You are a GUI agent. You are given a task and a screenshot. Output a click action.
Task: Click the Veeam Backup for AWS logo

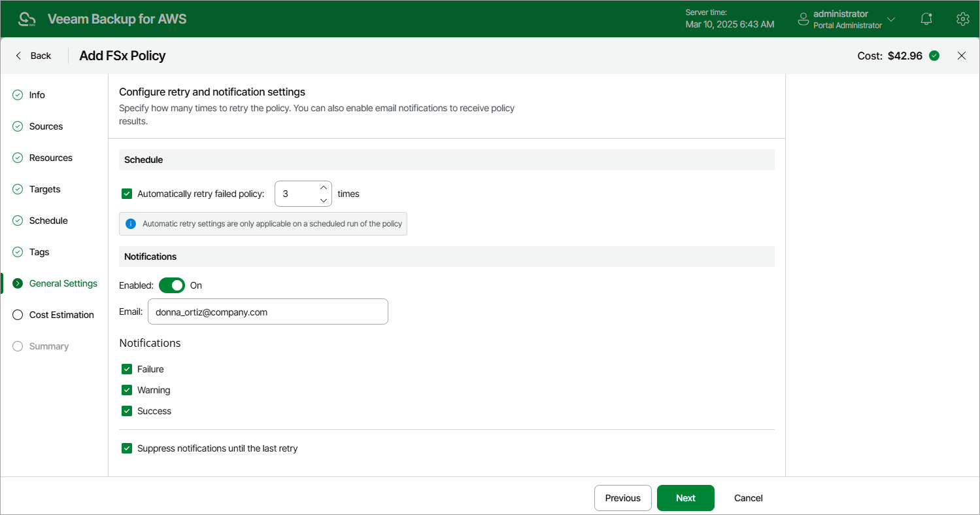point(26,18)
